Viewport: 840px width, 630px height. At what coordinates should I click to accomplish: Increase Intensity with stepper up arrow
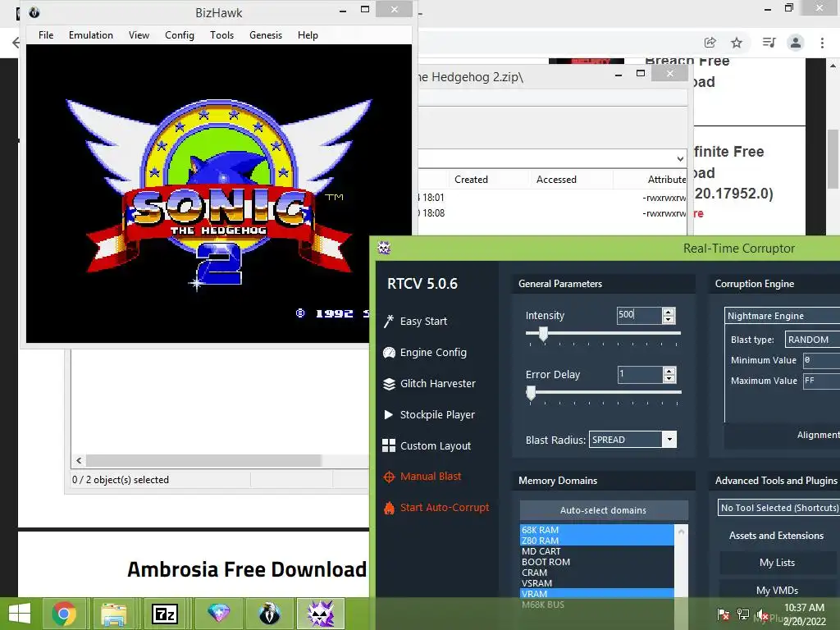(x=668, y=311)
